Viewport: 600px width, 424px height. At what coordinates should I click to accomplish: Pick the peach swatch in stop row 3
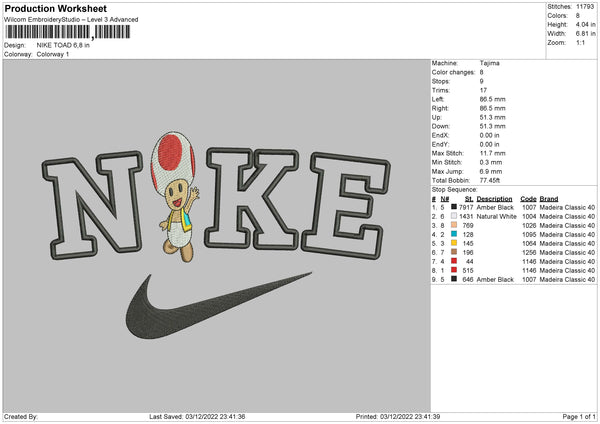tap(454, 225)
